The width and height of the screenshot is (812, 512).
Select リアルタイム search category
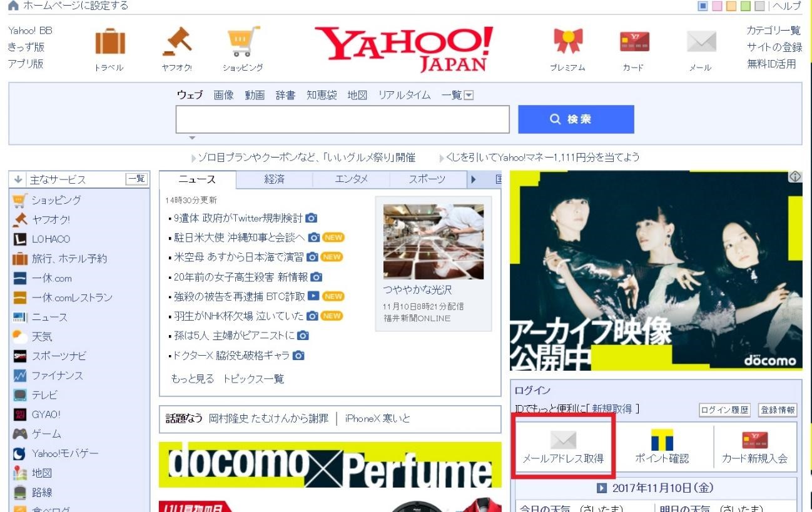coord(404,95)
